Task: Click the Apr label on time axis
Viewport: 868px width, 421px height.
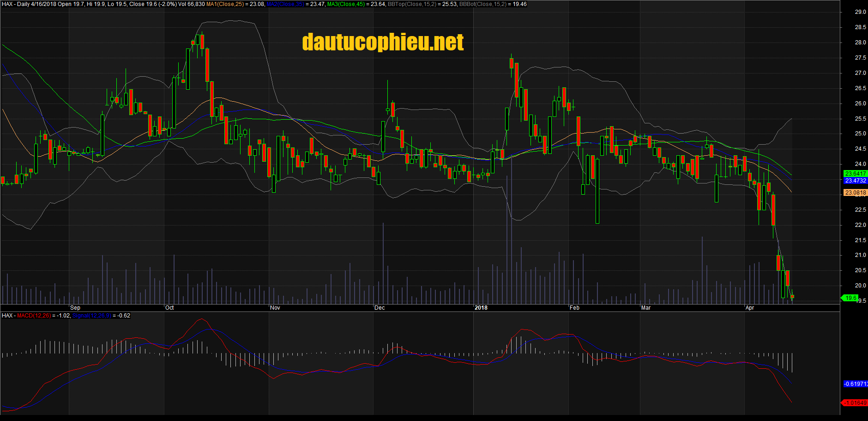Action: (x=750, y=308)
